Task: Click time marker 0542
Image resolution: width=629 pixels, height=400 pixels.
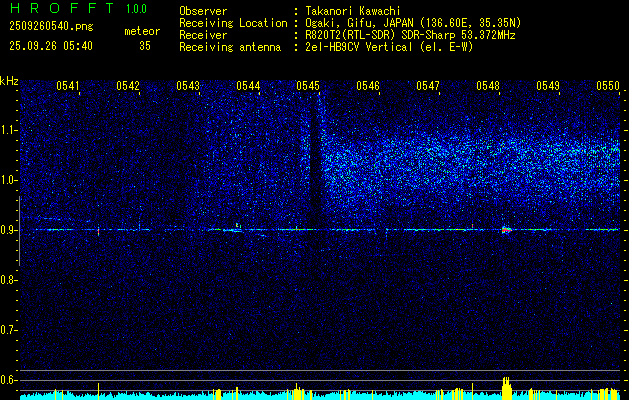Action: (x=128, y=85)
